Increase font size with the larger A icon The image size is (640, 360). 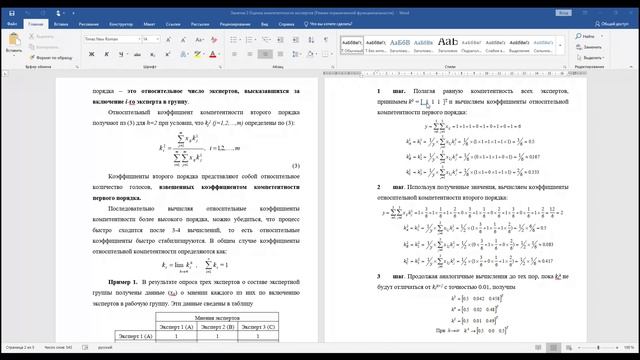[x=169, y=40]
